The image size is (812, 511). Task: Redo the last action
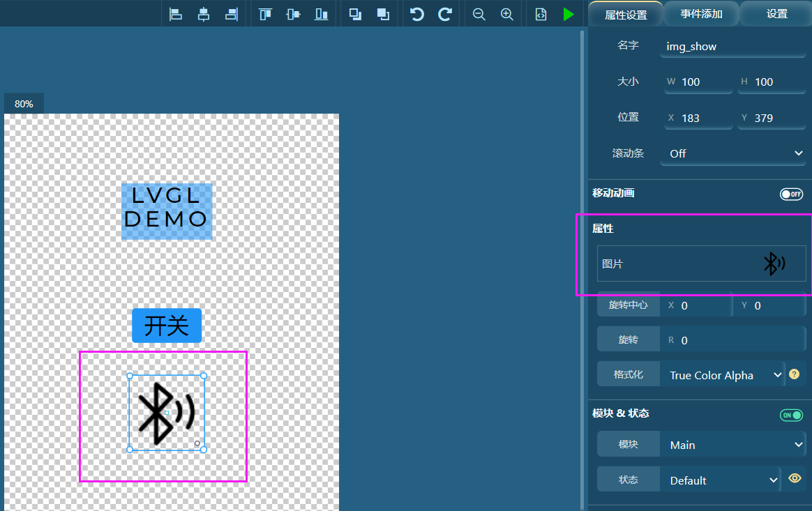pos(445,14)
